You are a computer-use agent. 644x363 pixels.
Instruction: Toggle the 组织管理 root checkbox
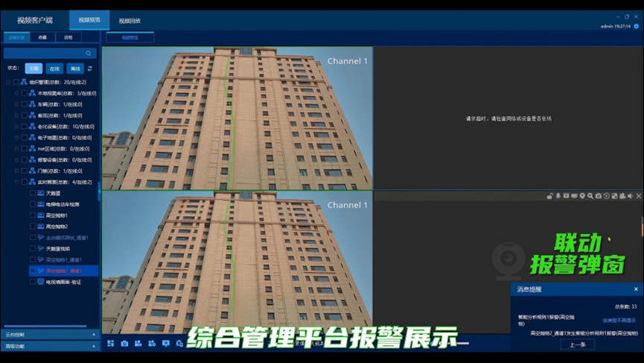tap(16, 82)
